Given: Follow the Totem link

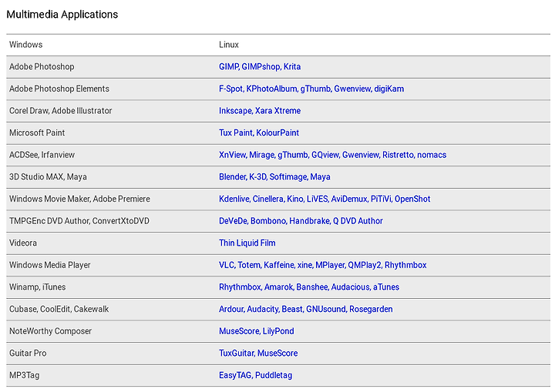Looking at the screenshot, I should (x=249, y=265).
